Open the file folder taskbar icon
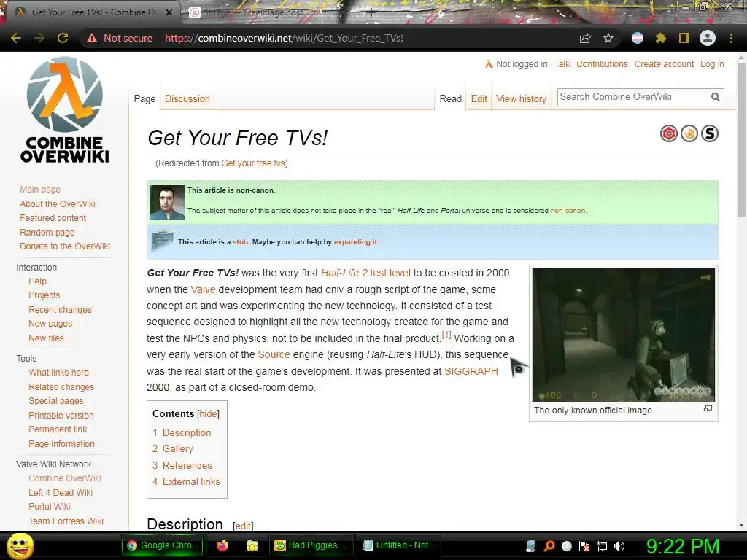Image resolution: width=747 pixels, height=560 pixels. click(252, 545)
